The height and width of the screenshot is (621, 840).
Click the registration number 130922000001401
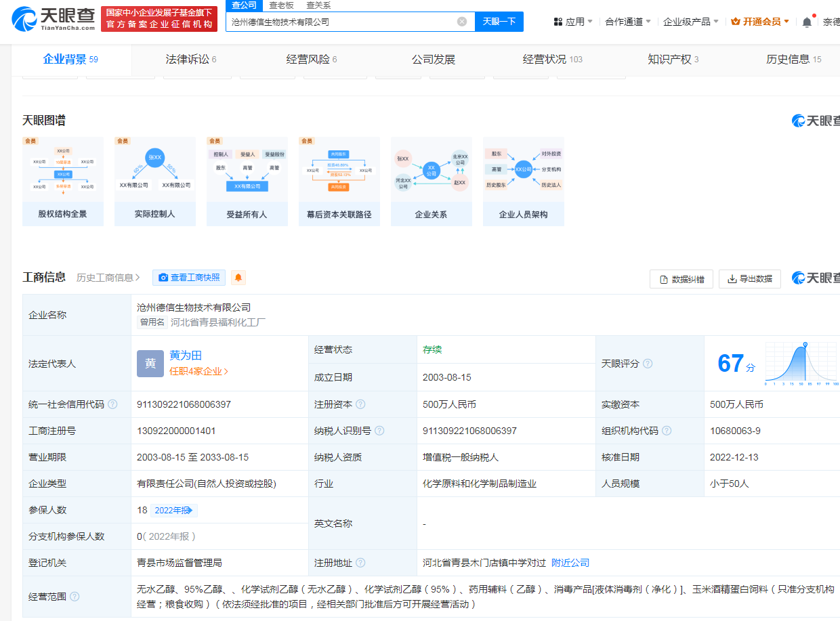176,431
